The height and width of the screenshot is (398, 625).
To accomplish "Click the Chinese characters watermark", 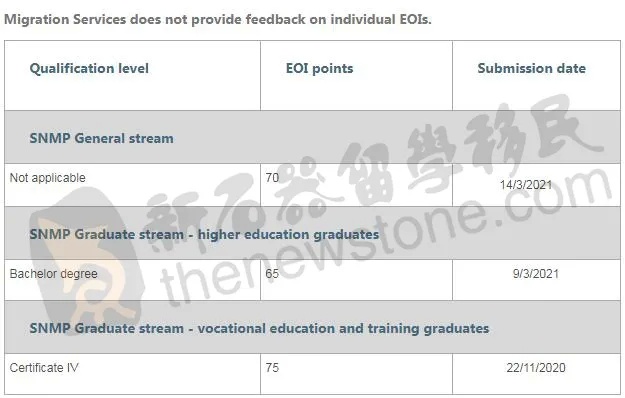I will [373, 167].
